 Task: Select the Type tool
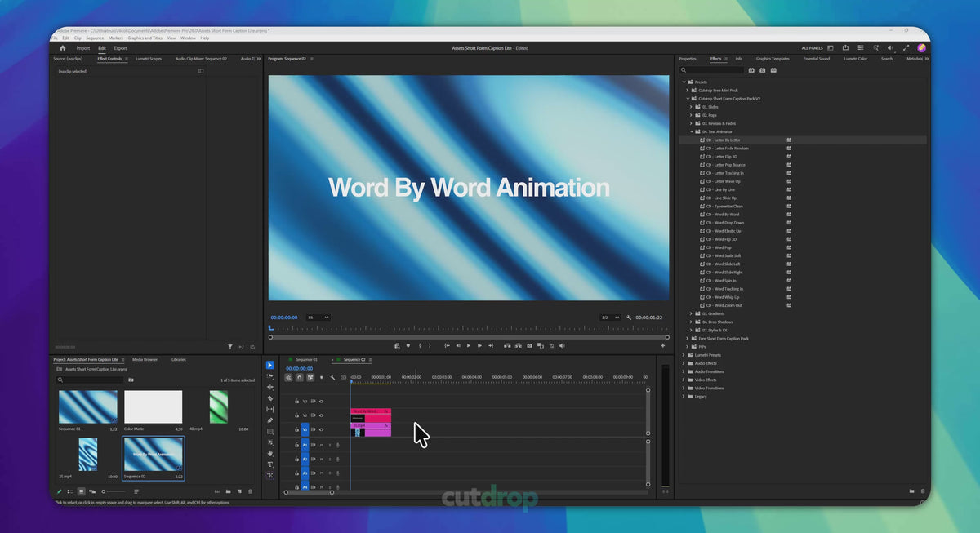coord(270,464)
